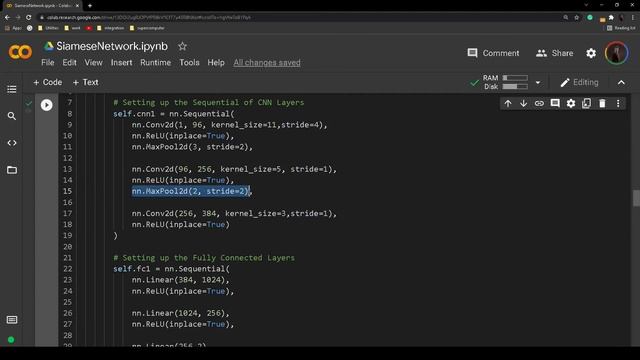Open the Help menu

(216, 62)
